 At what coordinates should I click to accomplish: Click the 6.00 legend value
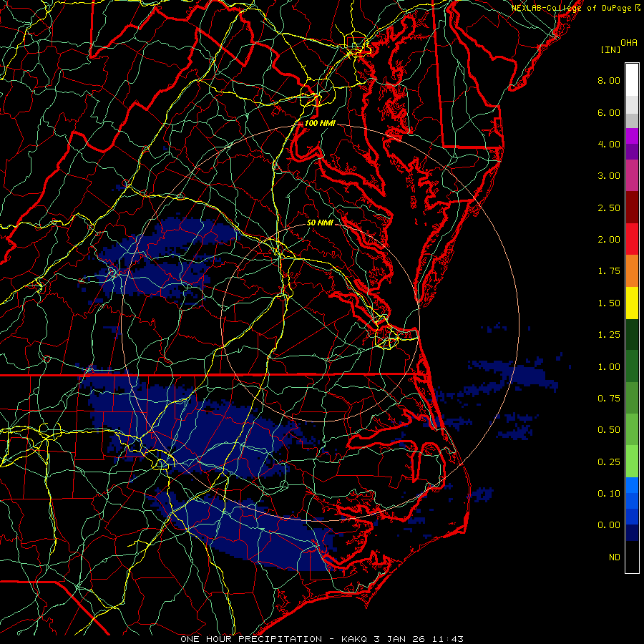[609, 112]
